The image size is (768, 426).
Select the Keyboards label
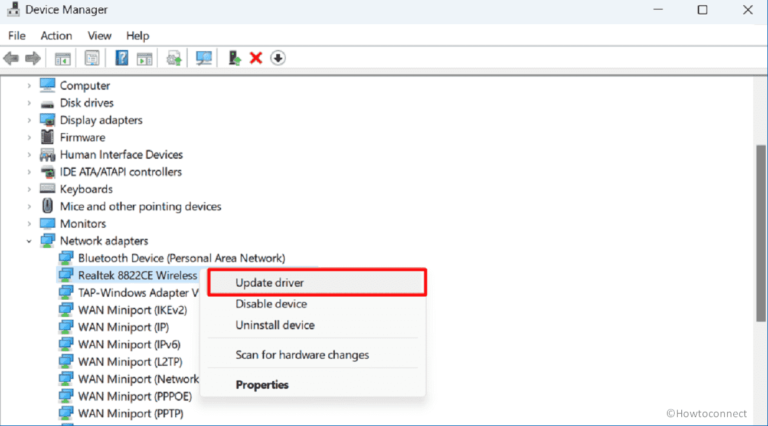pos(86,189)
